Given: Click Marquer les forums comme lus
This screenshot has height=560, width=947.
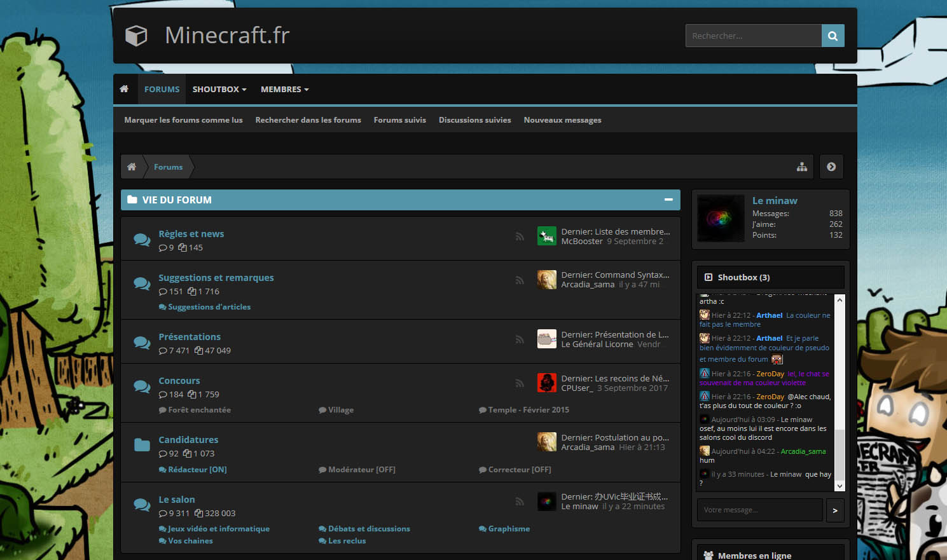Looking at the screenshot, I should 183,120.
